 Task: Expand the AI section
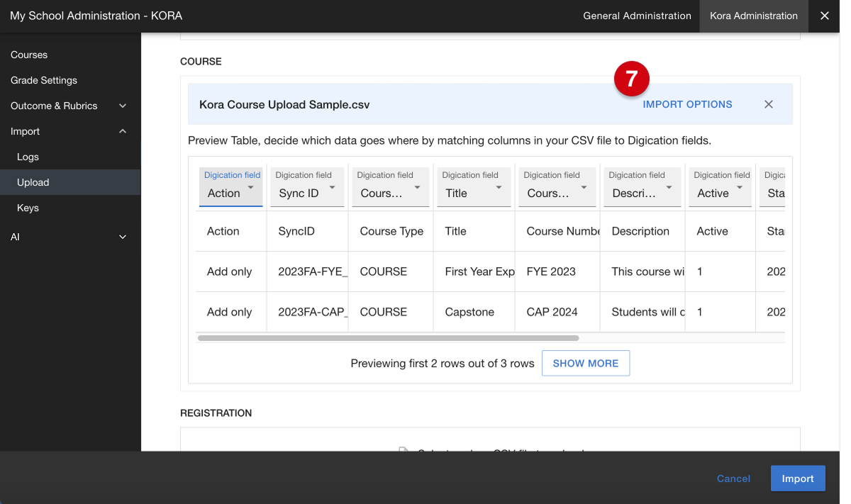click(x=70, y=237)
